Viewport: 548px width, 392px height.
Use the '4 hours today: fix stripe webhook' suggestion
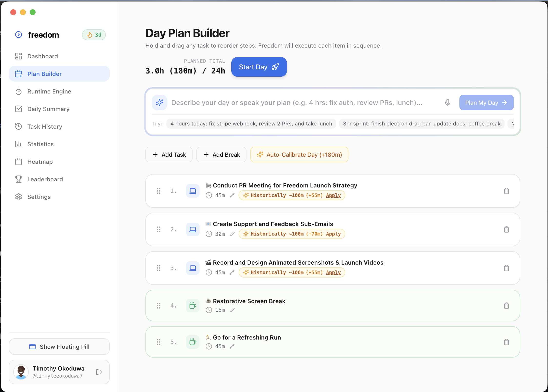point(251,124)
